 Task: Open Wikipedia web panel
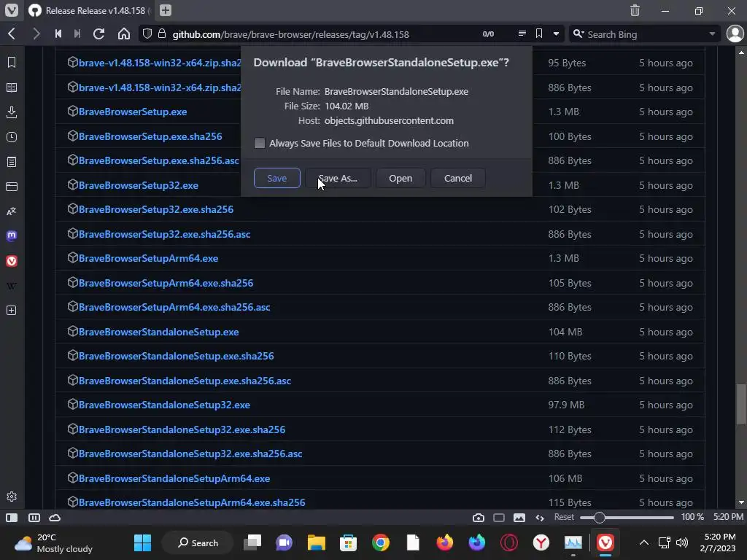(12, 286)
